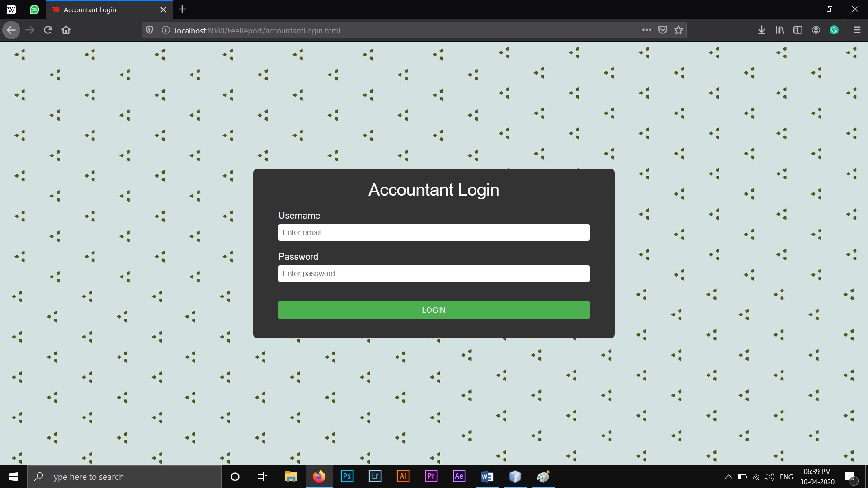Click the Username email input field
The height and width of the screenshot is (488, 868).
click(x=434, y=232)
